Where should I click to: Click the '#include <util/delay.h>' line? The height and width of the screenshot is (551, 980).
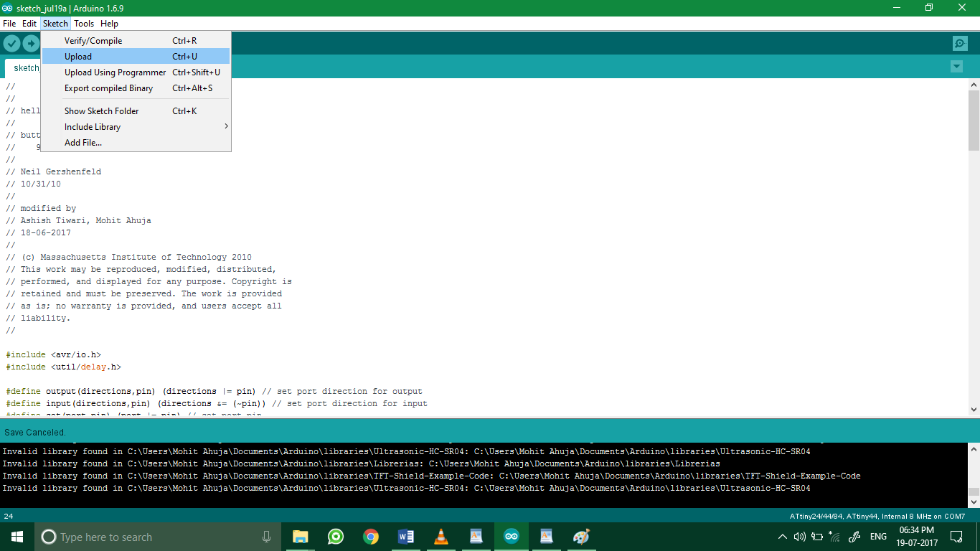pos(64,367)
